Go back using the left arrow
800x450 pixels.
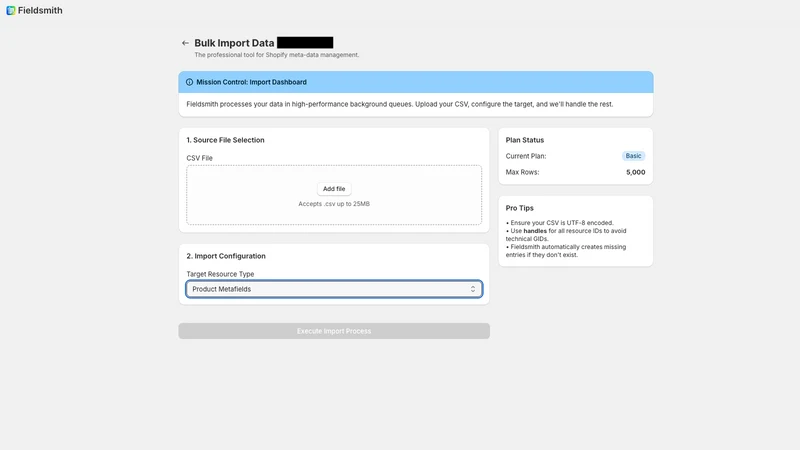(x=185, y=43)
